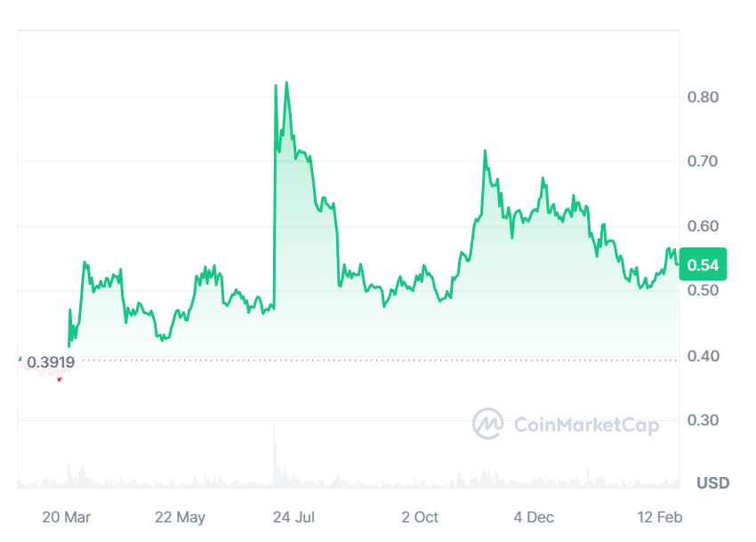Click the 0.50 price axis label

pyautogui.click(x=704, y=291)
